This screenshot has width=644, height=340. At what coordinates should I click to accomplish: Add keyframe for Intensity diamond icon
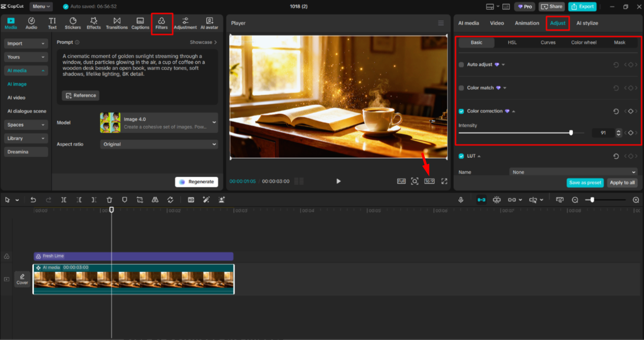pos(631,133)
